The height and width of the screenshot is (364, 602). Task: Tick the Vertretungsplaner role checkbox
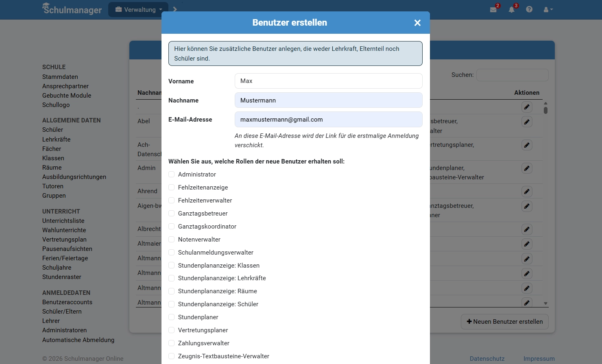172,330
